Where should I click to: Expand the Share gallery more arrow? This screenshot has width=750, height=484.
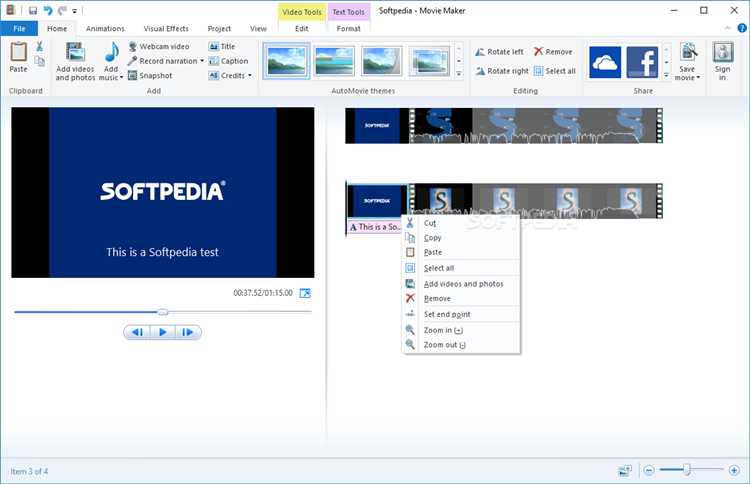pos(666,75)
